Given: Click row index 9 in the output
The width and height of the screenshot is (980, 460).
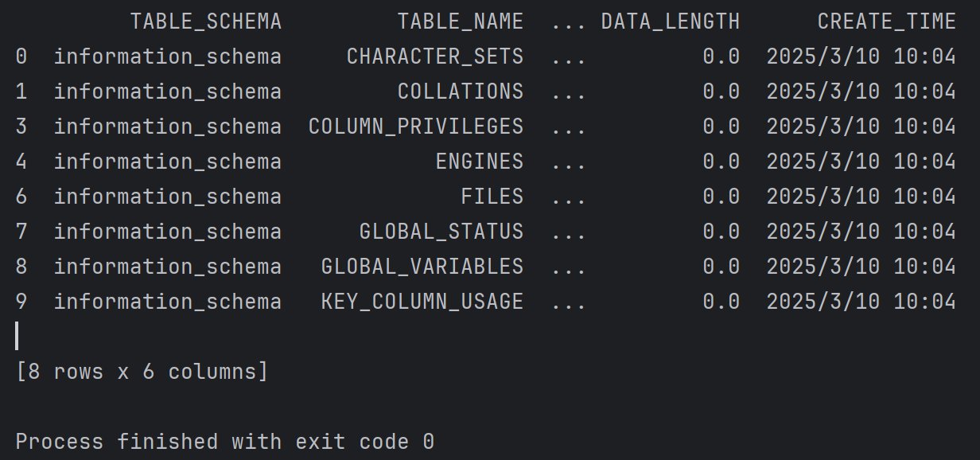Looking at the screenshot, I should (21, 302).
